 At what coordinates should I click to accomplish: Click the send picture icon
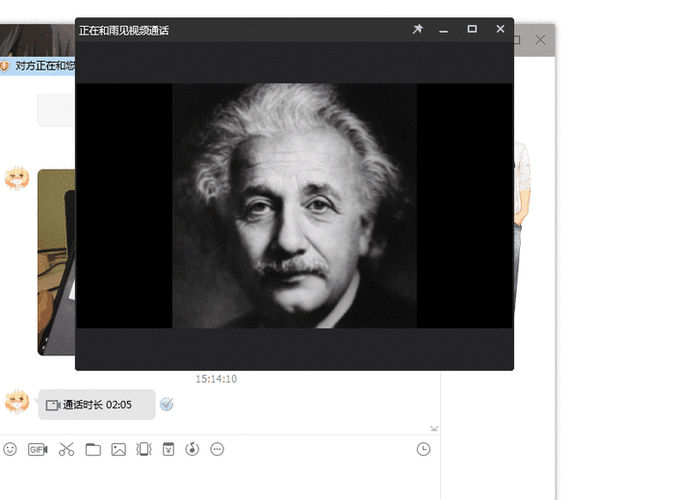(118, 450)
